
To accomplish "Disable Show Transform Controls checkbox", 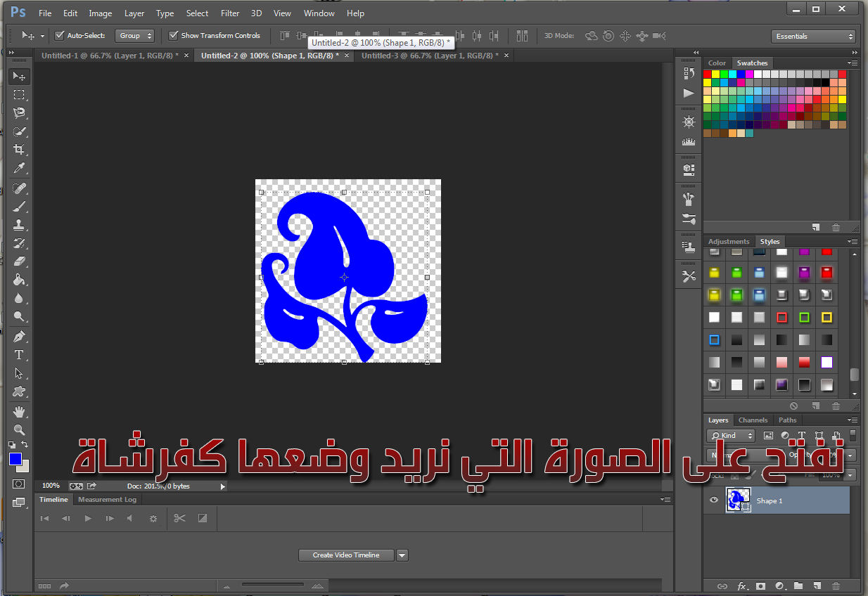I will click(174, 35).
